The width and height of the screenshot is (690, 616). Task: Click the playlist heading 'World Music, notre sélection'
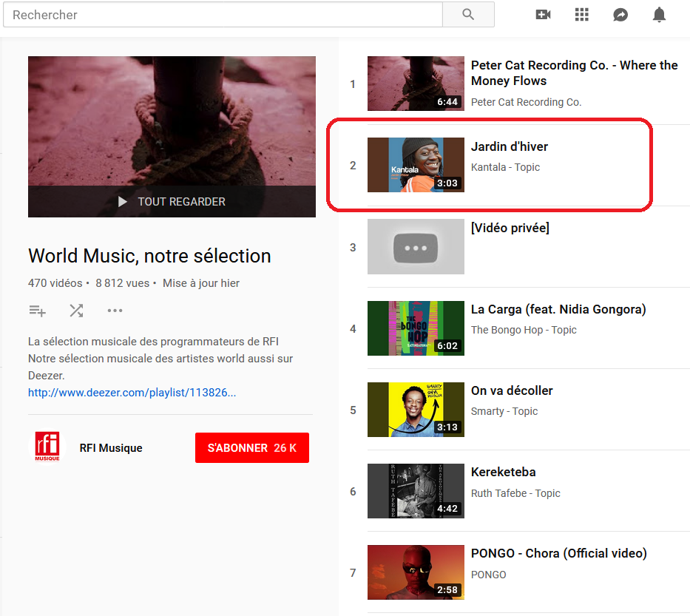coord(149,256)
